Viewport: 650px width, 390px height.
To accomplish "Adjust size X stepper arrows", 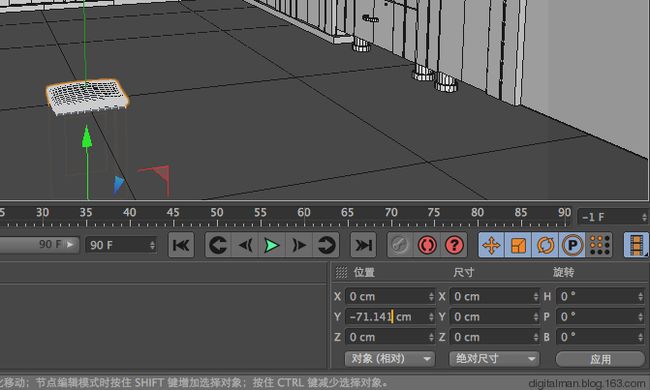I will pos(536,296).
